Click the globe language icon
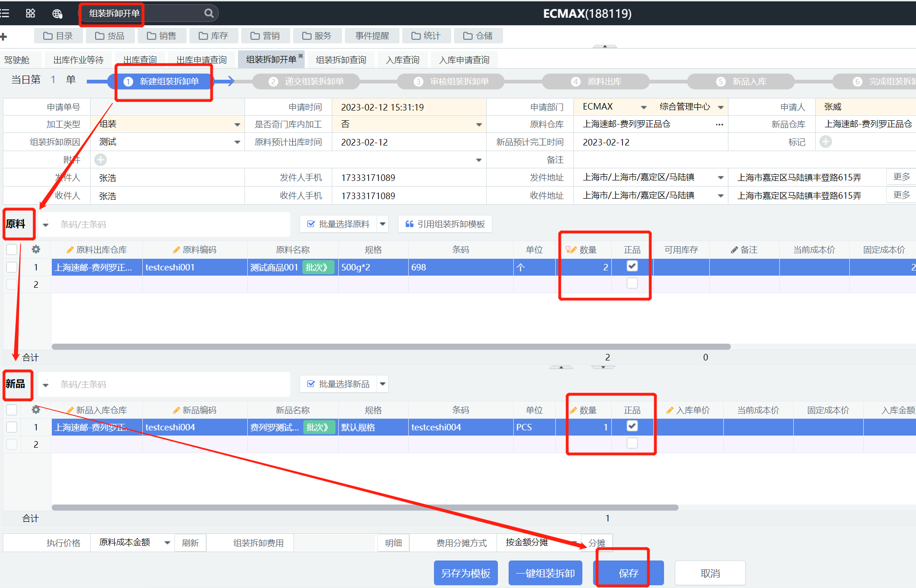 [x=57, y=14]
